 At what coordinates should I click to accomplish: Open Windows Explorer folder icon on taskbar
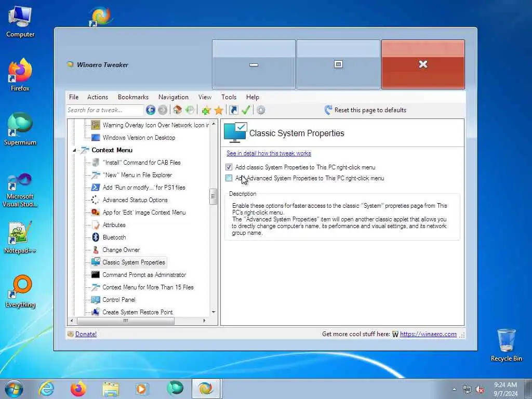(111, 389)
